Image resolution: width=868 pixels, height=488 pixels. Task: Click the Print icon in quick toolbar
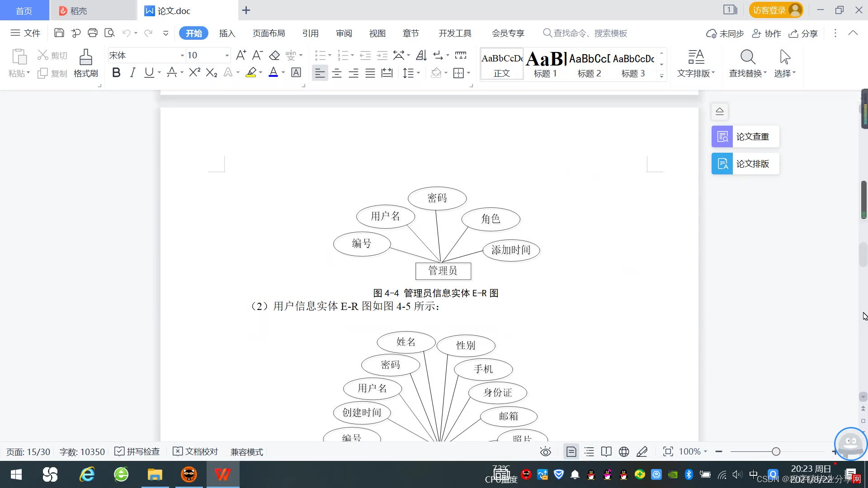tap(93, 33)
